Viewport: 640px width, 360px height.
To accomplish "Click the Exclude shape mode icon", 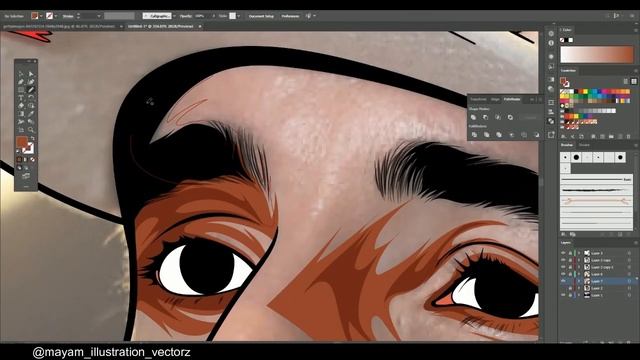I will [x=510, y=117].
